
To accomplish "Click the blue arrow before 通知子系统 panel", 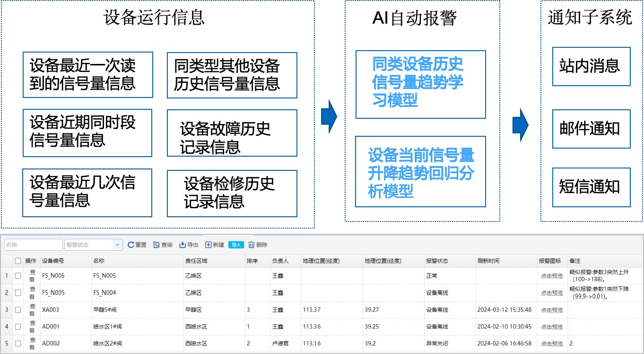I will coord(520,125).
